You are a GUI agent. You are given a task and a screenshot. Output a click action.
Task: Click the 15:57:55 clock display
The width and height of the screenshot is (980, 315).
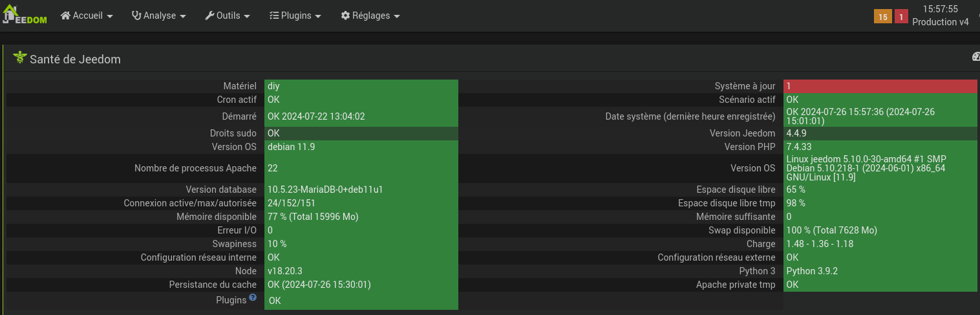pyautogui.click(x=940, y=9)
